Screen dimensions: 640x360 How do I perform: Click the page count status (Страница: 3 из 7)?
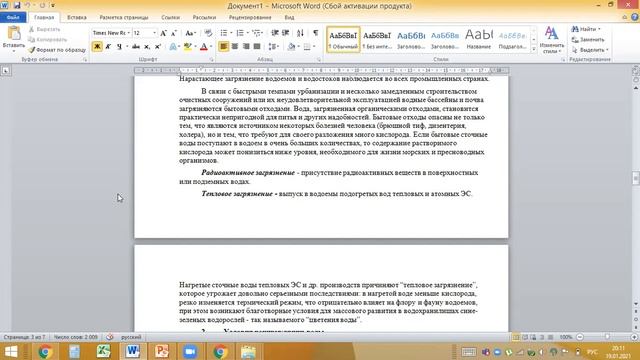click(24, 337)
